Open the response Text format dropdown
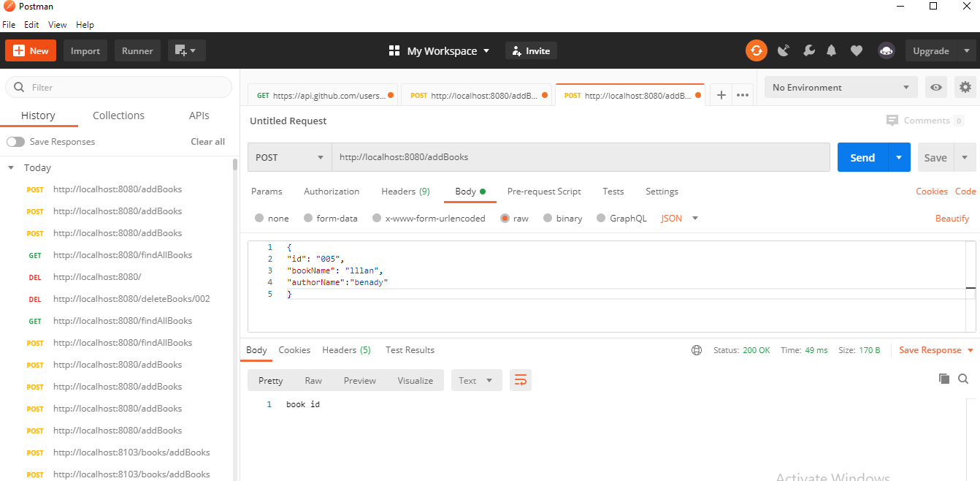 pyautogui.click(x=477, y=380)
